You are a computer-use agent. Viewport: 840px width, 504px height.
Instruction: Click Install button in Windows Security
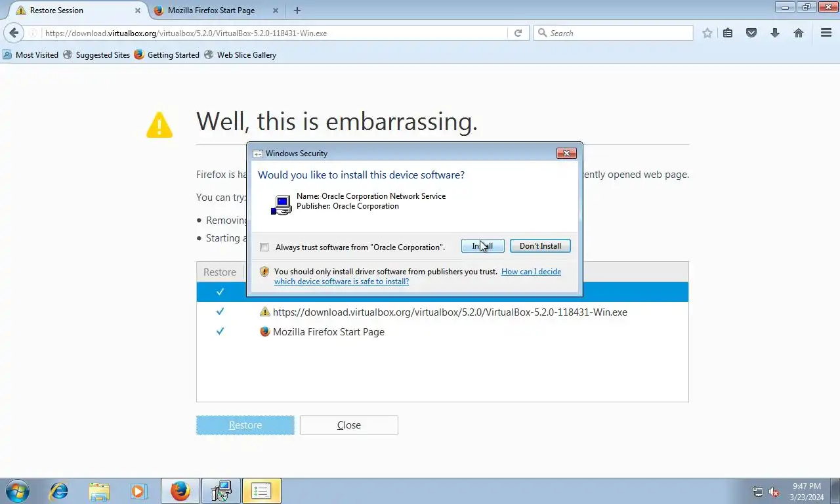(482, 246)
